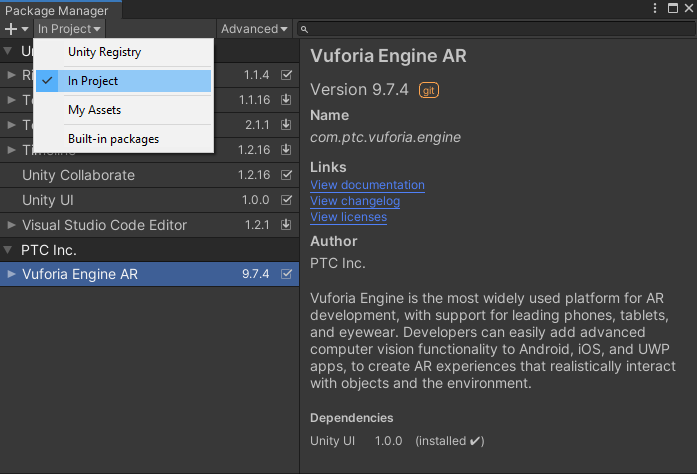697x474 pixels.
Task: Open the Advanced dropdown
Action: point(254,29)
